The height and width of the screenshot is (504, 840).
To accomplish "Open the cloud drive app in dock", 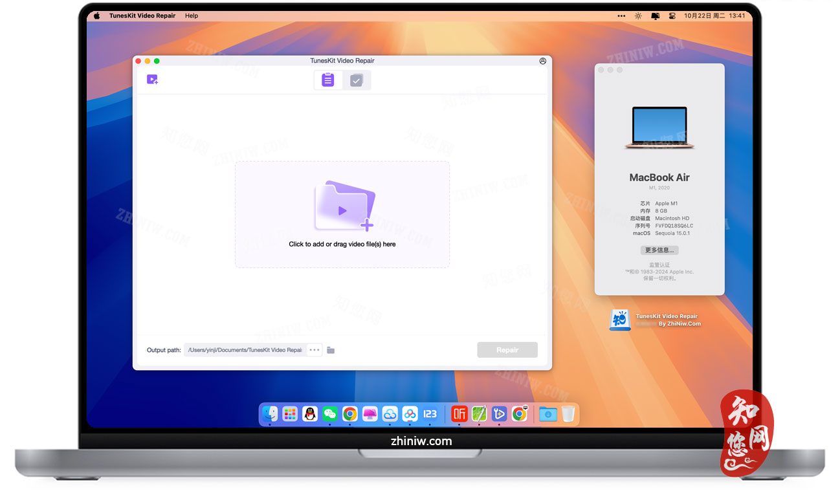I will [390, 414].
